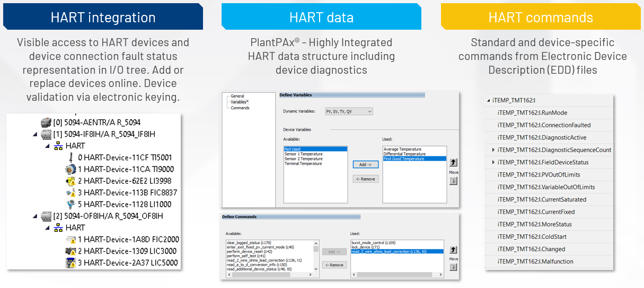
Task: Select Not Used in Available variables
Action: click(315, 150)
